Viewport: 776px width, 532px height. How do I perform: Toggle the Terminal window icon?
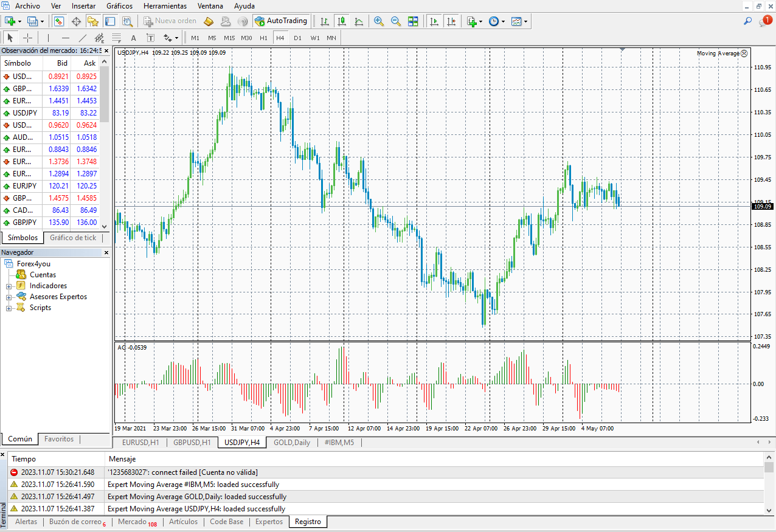pyautogui.click(x=109, y=21)
